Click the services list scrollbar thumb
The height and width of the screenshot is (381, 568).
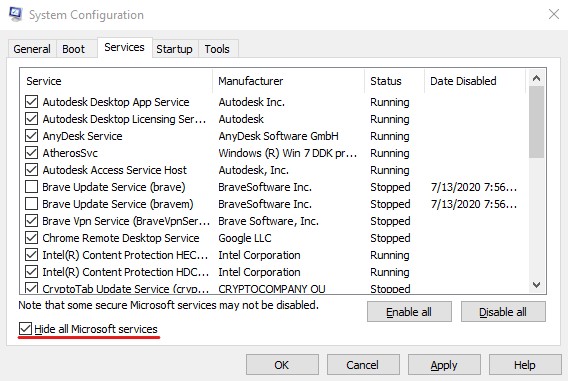536,122
